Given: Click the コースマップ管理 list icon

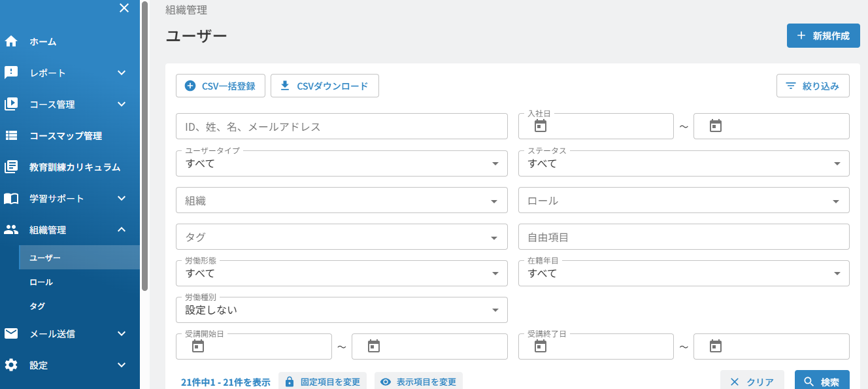Looking at the screenshot, I should (11, 135).
